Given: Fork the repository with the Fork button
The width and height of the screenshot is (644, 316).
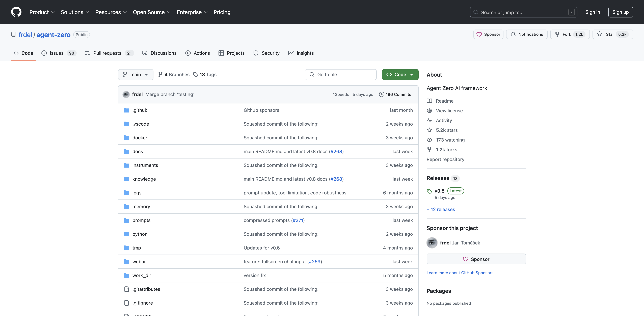Looking at the screenshot, I should coord(570,34).
